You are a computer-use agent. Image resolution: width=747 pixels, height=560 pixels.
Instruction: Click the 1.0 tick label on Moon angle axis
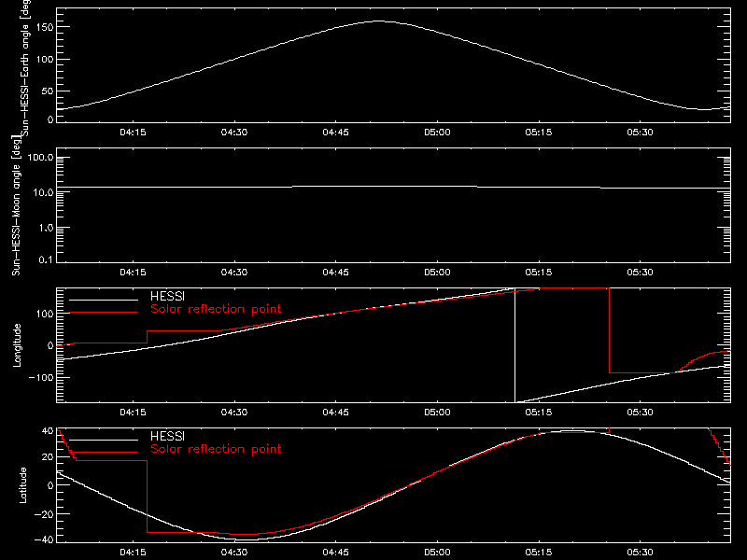coord(46,228)
